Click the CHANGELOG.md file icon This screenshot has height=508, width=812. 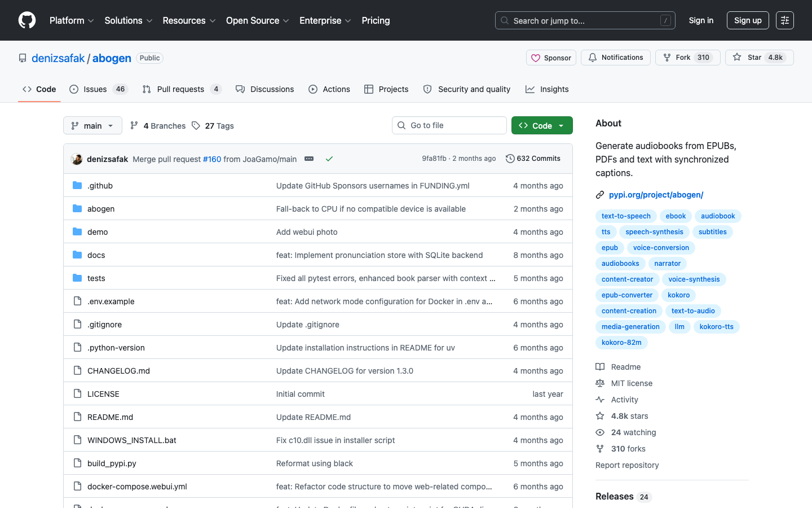click(77, 371)
